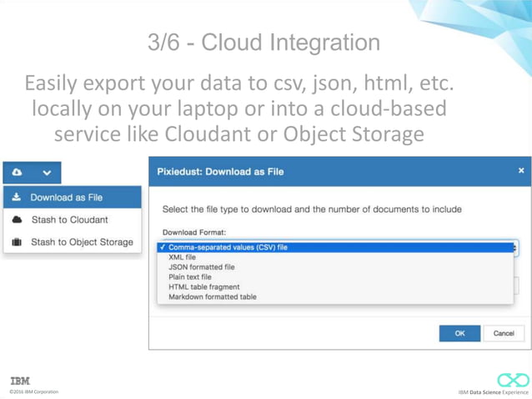Expand the chevron dropdown next to cloud button
532x399 pixels.
coord(47,173)
